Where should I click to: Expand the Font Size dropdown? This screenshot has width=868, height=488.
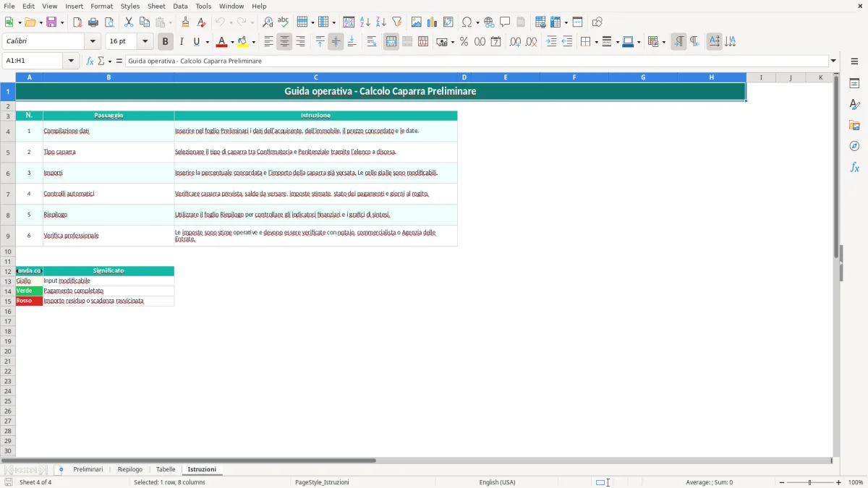coord(145,42)
